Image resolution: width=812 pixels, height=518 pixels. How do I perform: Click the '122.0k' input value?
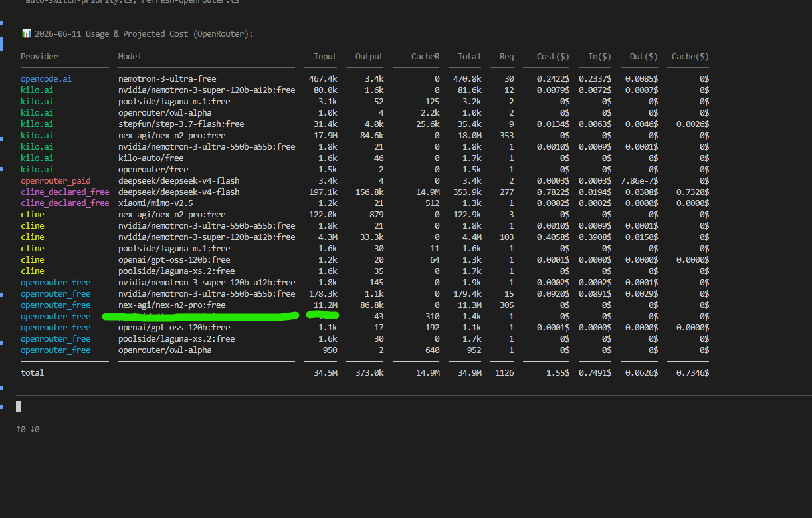[323, 215]
